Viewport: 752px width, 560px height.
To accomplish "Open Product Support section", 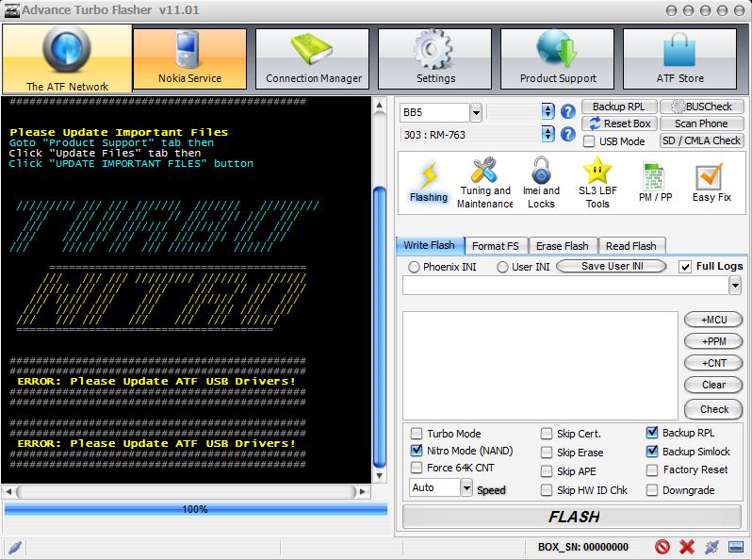I will 557,58.
